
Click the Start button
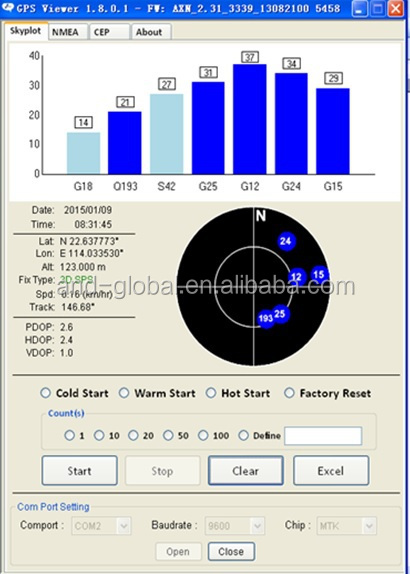coord(79,471)
